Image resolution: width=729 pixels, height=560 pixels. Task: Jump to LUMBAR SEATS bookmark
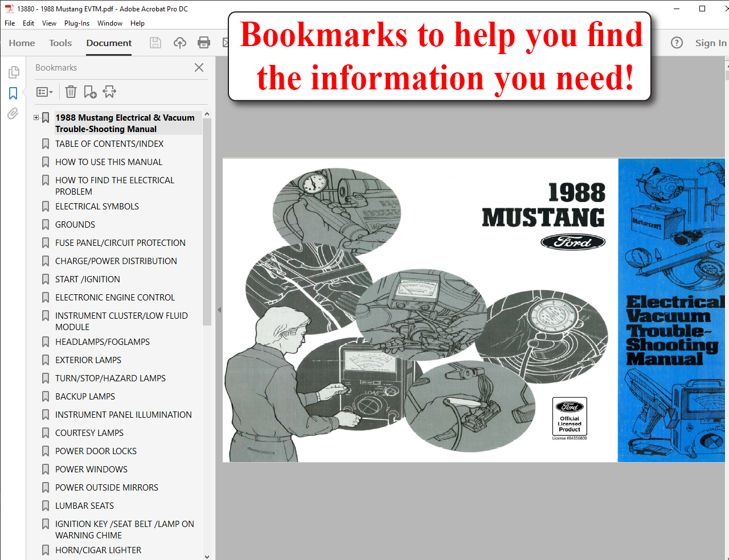coord(84,506)
